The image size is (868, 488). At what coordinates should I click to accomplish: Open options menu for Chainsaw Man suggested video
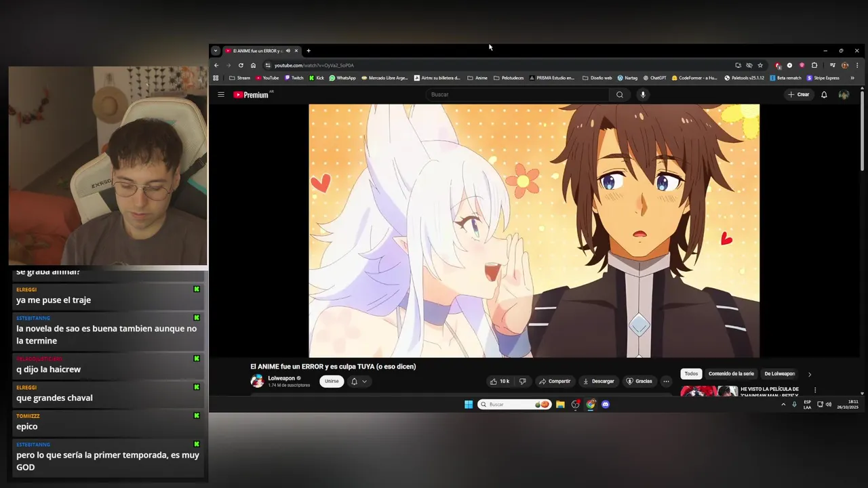click(815, 390)
